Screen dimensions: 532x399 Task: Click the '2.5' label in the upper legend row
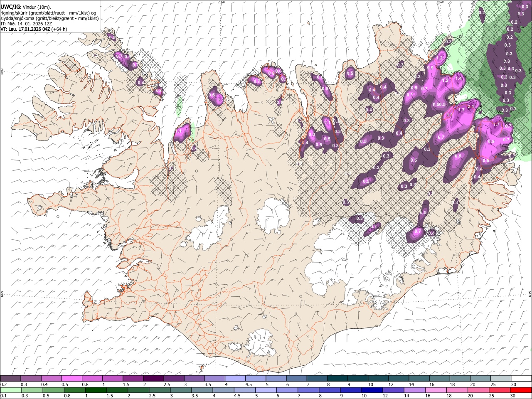[167, 384]
